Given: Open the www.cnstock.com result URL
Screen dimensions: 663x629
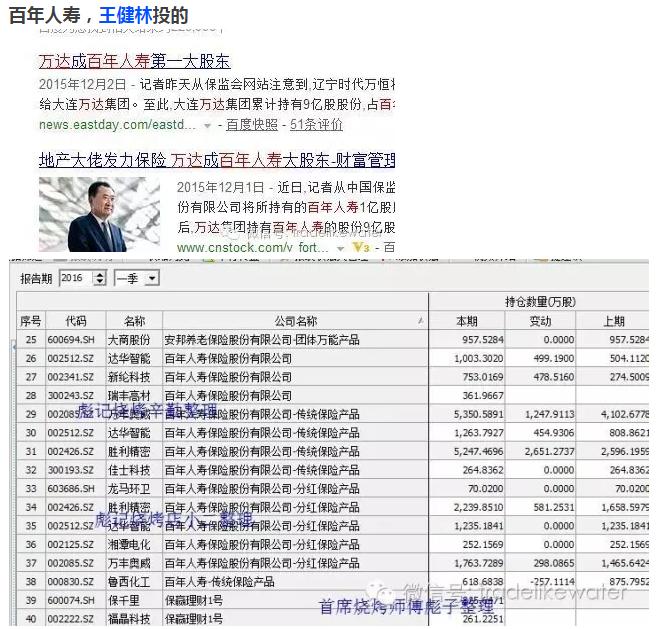Looking at the screenshot, I should coord(252,247).
